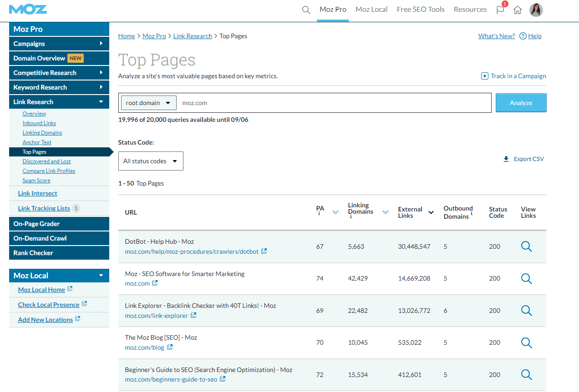Click the Analyze button
The height and width of the screenshot is (392, 579).
(x=521, y=102)
